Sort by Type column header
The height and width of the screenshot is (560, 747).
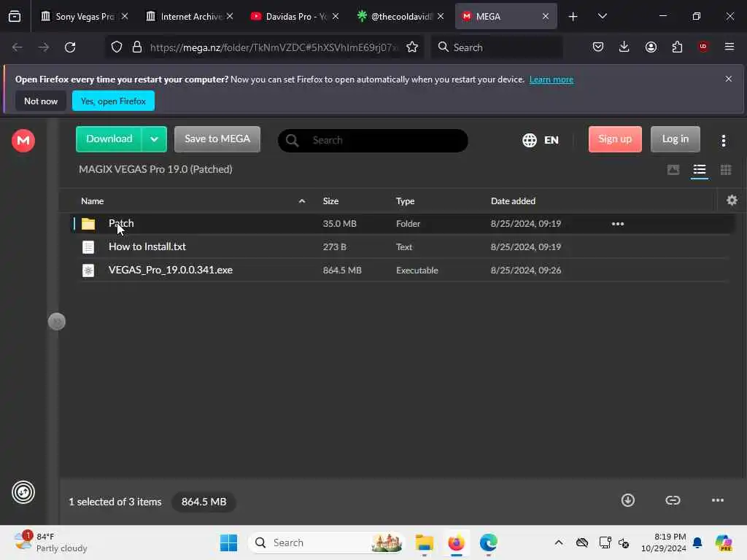click(x=405, y=201)
